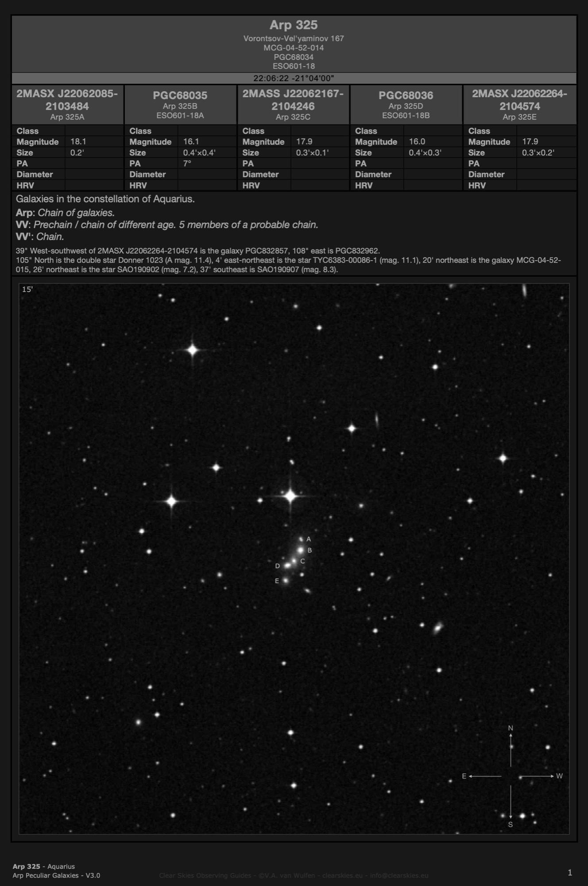Screen dimensions: 588x886
Task: Click the N compass direction label
Action: [511, 728]
